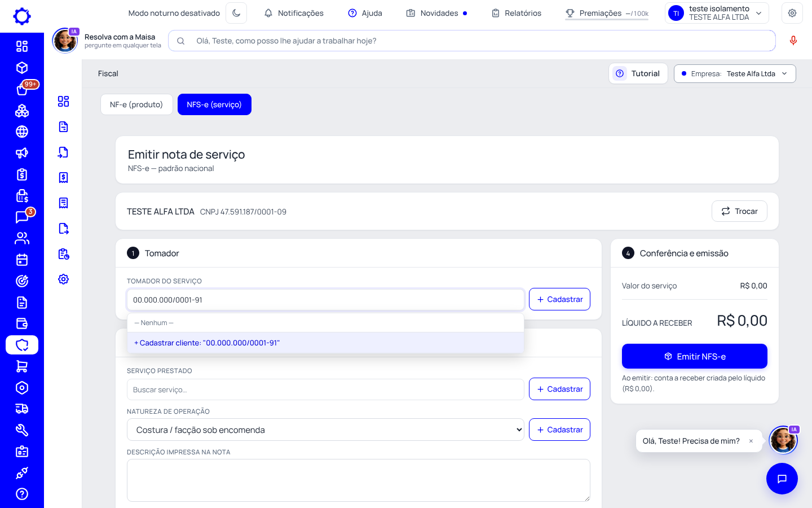Click the Tomador do serviço input field
Image resolution: width=812 pixels, height=508 pixels.
(x=325, y=300)
